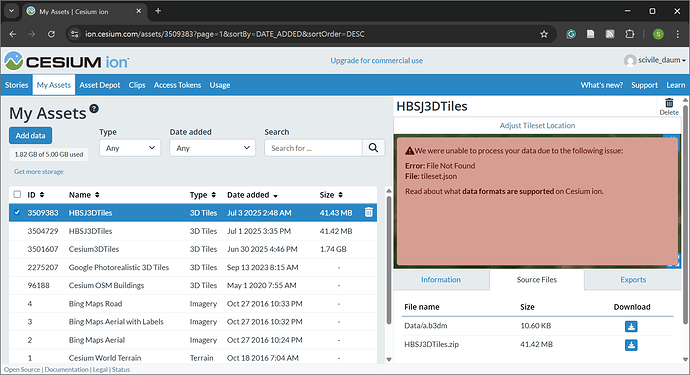
Task: Click the Add data button
Action: (30, 136)
